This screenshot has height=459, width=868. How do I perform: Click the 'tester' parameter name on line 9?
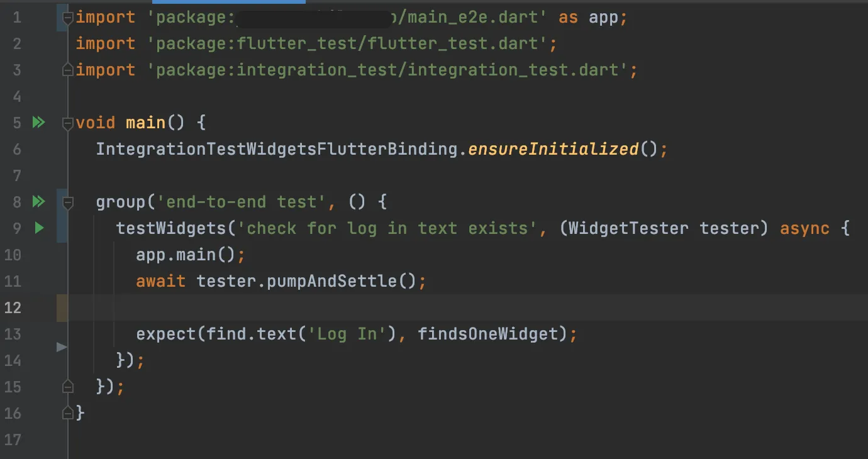coord(730,228)
